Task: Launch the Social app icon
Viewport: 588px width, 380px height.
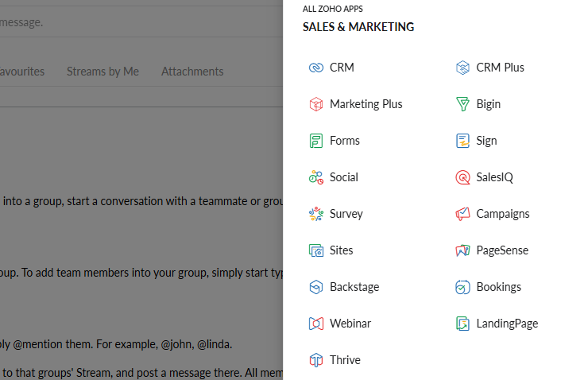Action: (316, 177)
